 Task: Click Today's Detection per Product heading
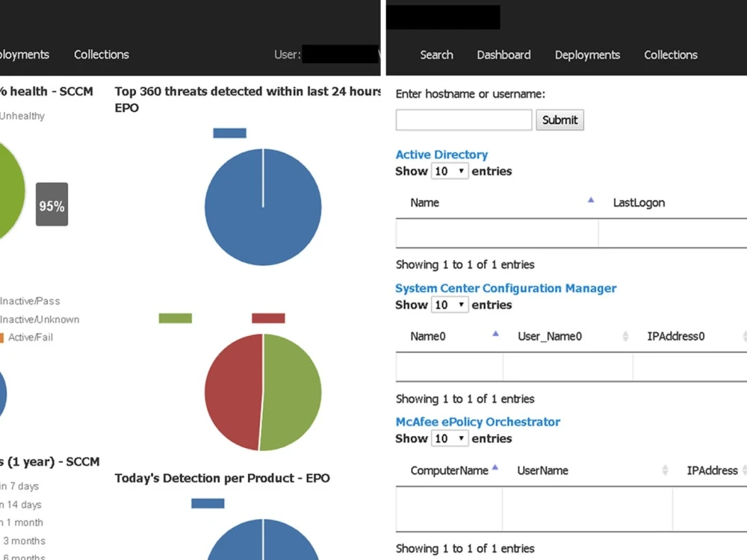tap(222, 478)
